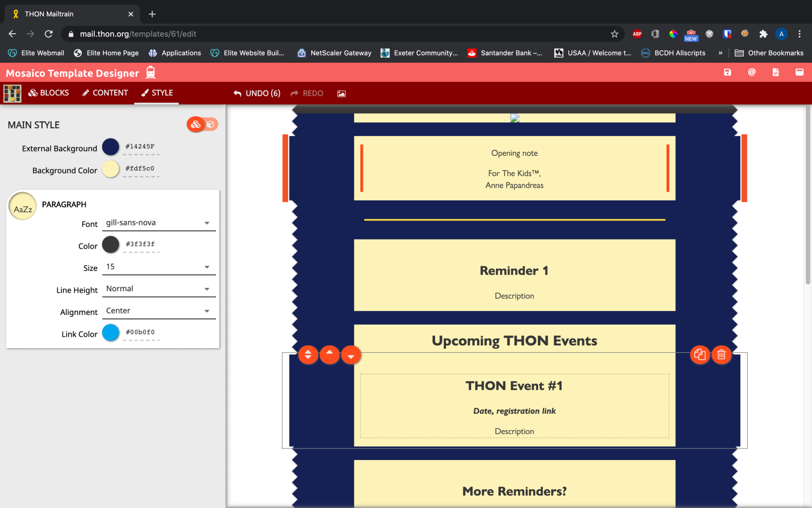Open the AdBlock Plus extension
The height and width of the screenshot is (508, 812).
pyautogui.click(x=637, y=34)
